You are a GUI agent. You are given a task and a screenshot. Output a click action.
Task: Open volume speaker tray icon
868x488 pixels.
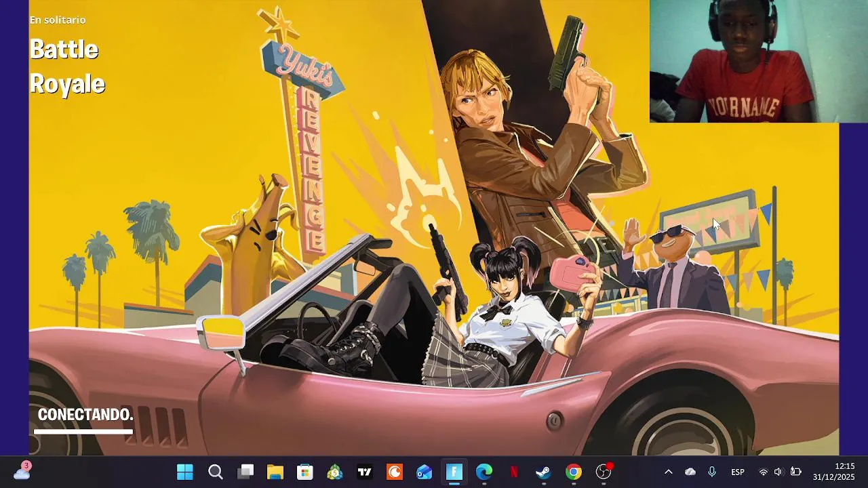pyautogui.click(x=778, y=472)
